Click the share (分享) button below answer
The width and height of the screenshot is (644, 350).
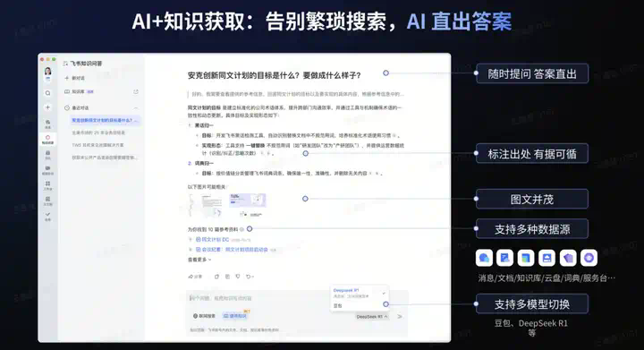point(196,277)
